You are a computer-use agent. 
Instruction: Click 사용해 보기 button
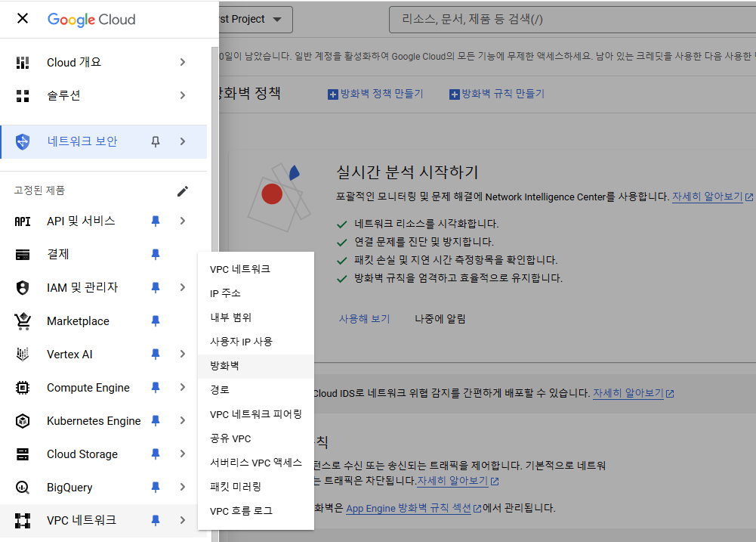pos(365,319)
